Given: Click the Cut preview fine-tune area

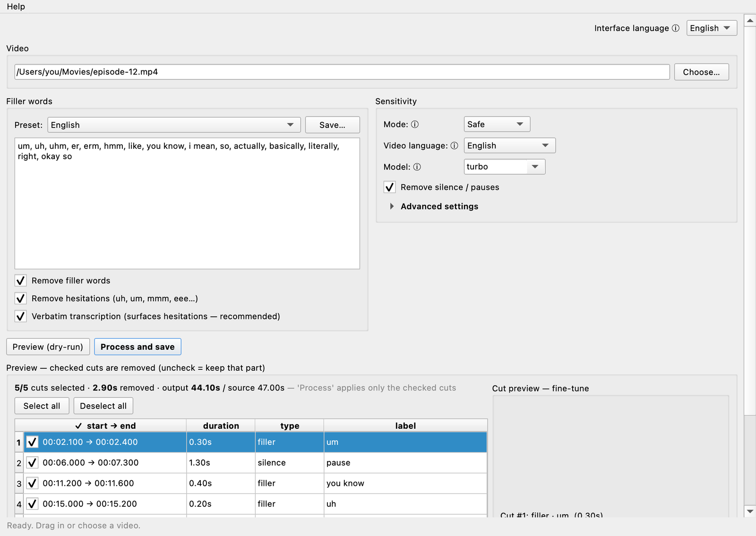Looking at the screenshot, I should [610, 456].
